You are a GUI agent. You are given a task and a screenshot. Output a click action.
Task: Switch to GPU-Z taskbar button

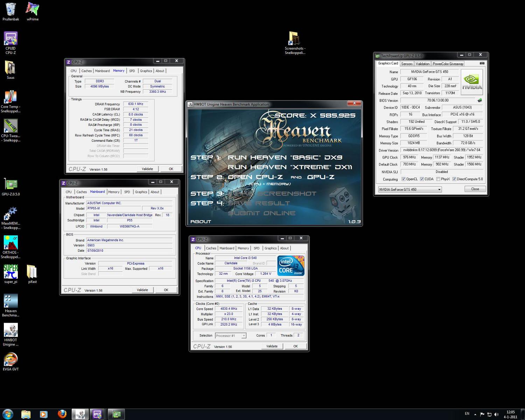(116, 414)
